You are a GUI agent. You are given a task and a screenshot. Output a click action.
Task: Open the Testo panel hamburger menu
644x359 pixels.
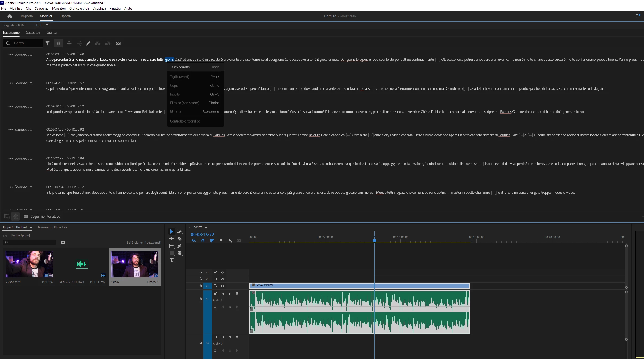click(x=47, y=25)
